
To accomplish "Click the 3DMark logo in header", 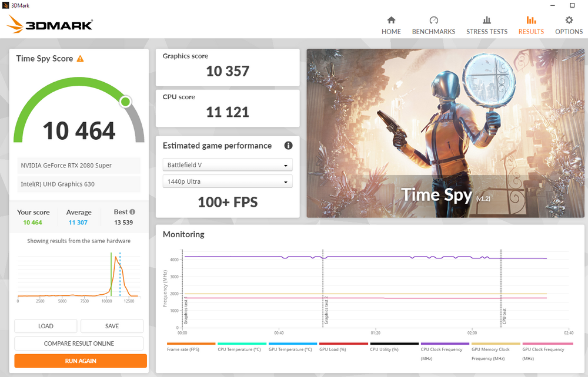I will coord(50,25).
